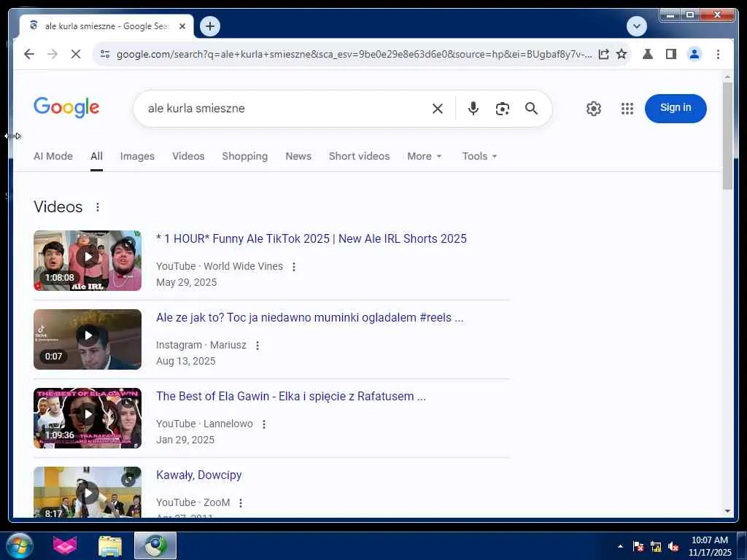Open Ale ze jak to muminki link
Image resolution: width=747 pixels, height=560 pixels.
[x=309, y=318]
